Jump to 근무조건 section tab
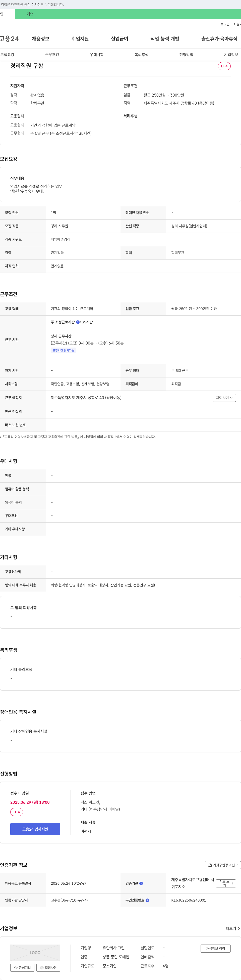 coord(52,55)
